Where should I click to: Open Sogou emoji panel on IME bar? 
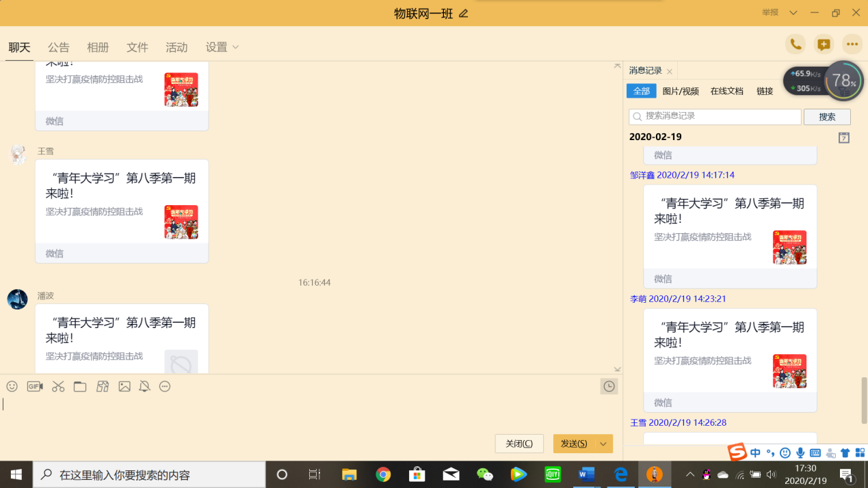tap(785, 452)
